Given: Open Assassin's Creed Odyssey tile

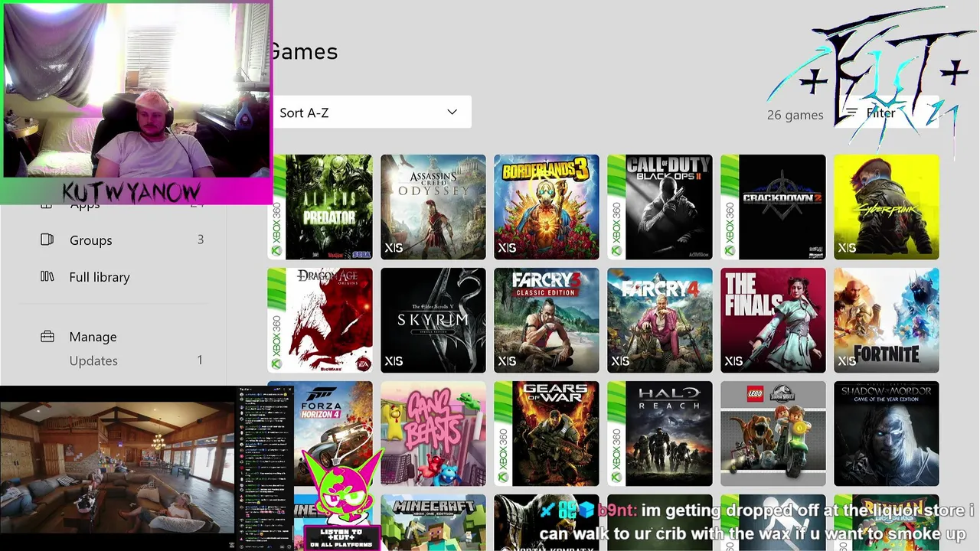Looking at the screenshot, I should coord(433,207).
